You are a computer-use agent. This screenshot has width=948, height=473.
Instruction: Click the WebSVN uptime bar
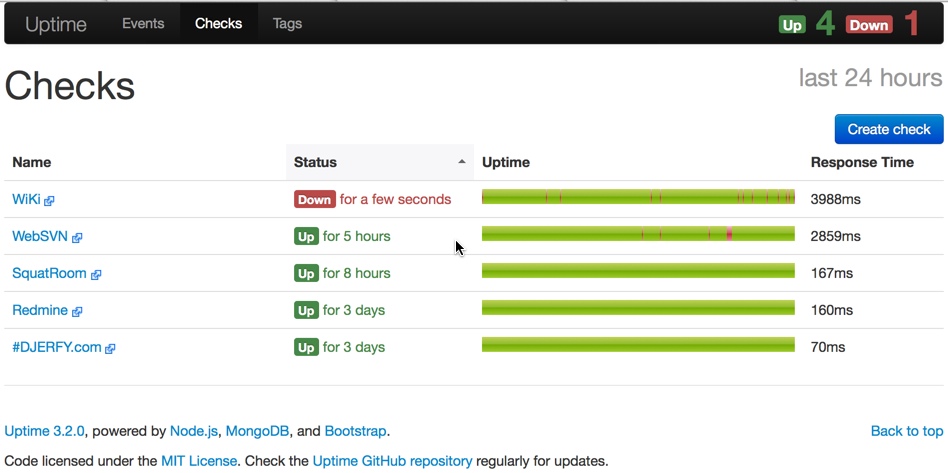[638, 233]
